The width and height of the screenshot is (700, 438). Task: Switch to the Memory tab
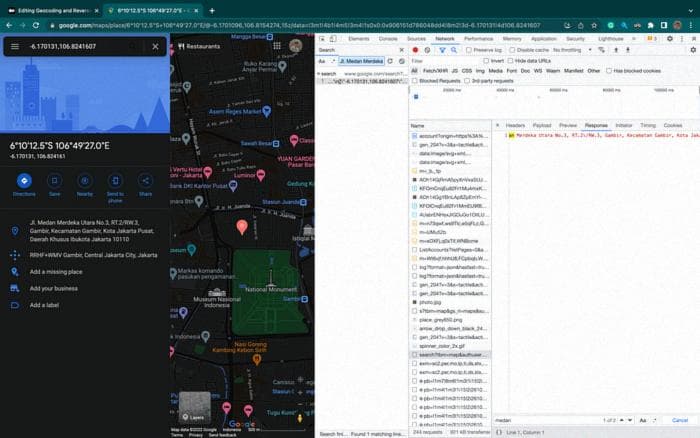coord(512,39)
